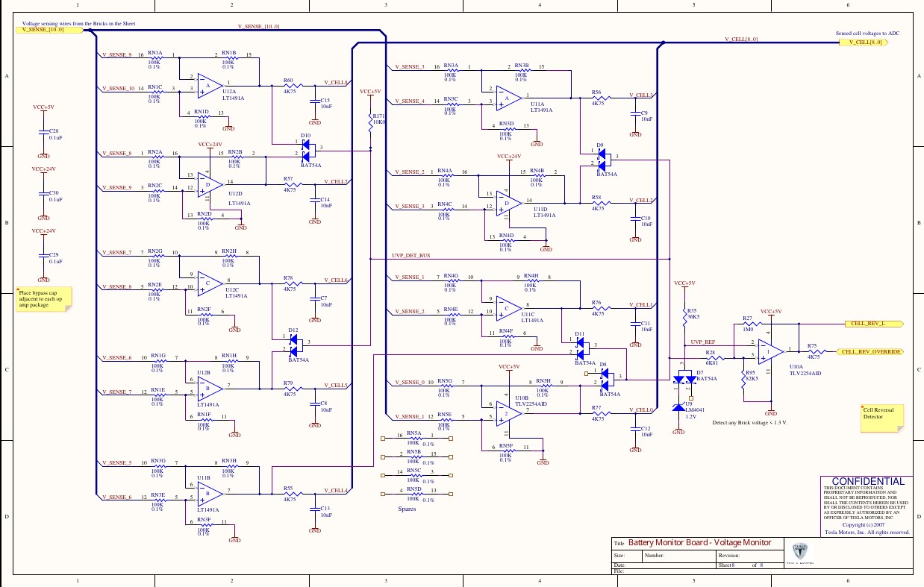Click the V_SENSE_[10..0] bus entry flag
924x587 pixels.
49,30
